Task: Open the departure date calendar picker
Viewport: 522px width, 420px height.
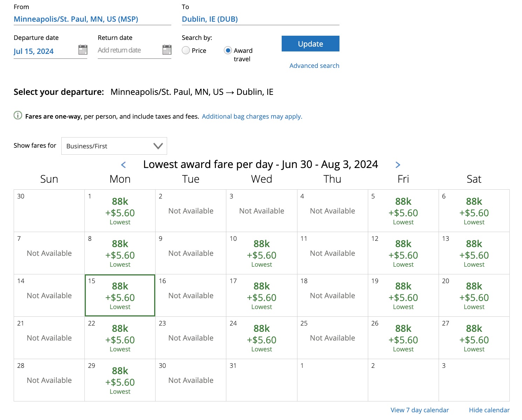Action: [x=83, y=50]
